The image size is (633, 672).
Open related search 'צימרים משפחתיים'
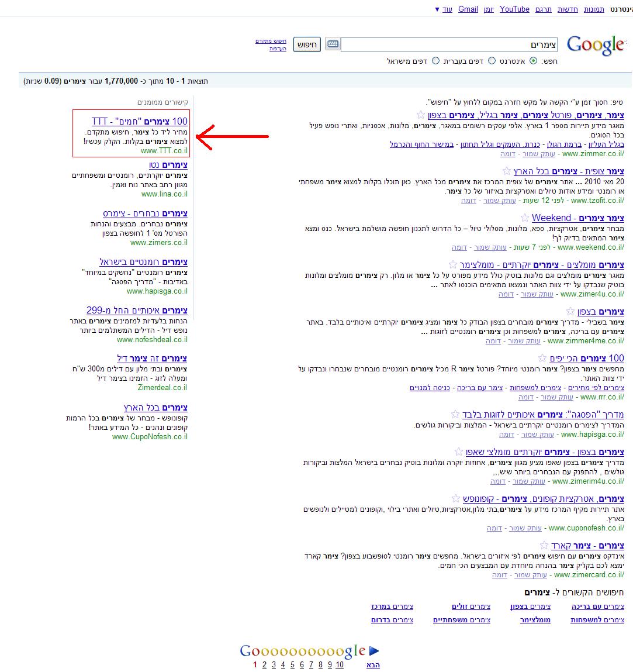click(x=462, y=620)
